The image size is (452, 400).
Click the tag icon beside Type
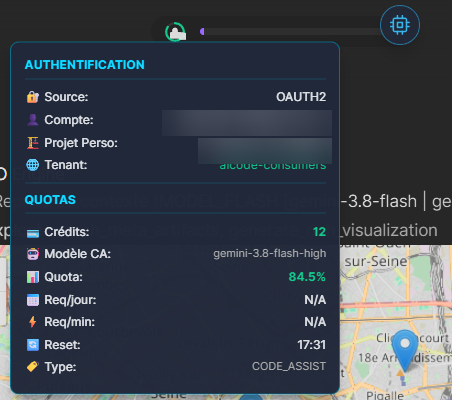(33, 367)
